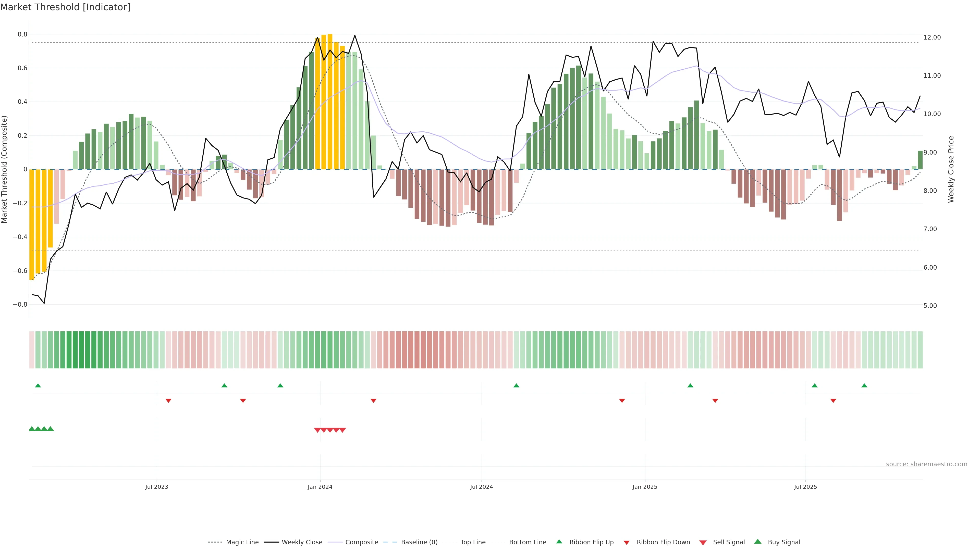The width and height of the screenshot is (980, 551).
Task: Click the red flip-down marker just after Jul 2023
Action: pyautogui.click(x=168, y=400)
